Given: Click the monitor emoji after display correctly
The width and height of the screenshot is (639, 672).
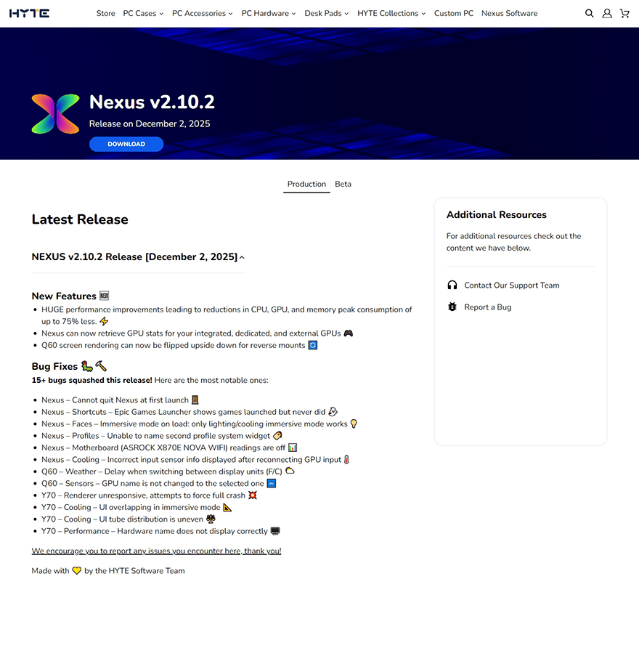Looking at the screenshot, I should coord(275,531).
